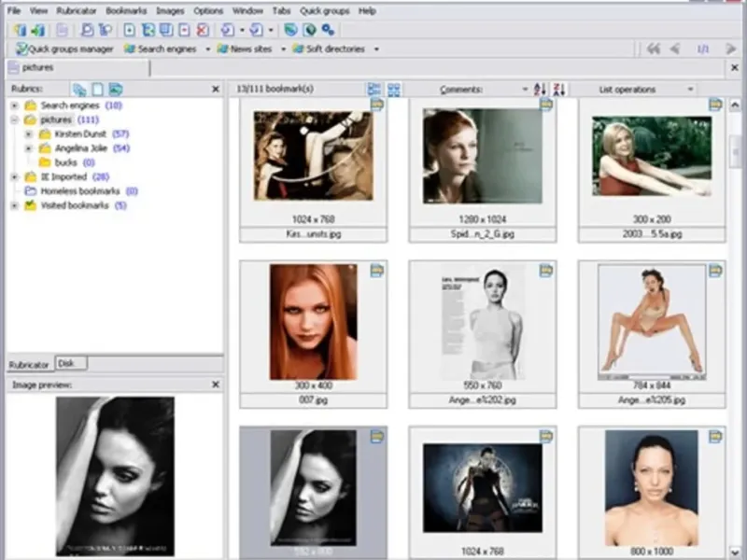The image size is (747, 560).
Task: Close the Image preview panel
Action: (x=216, y=385)
